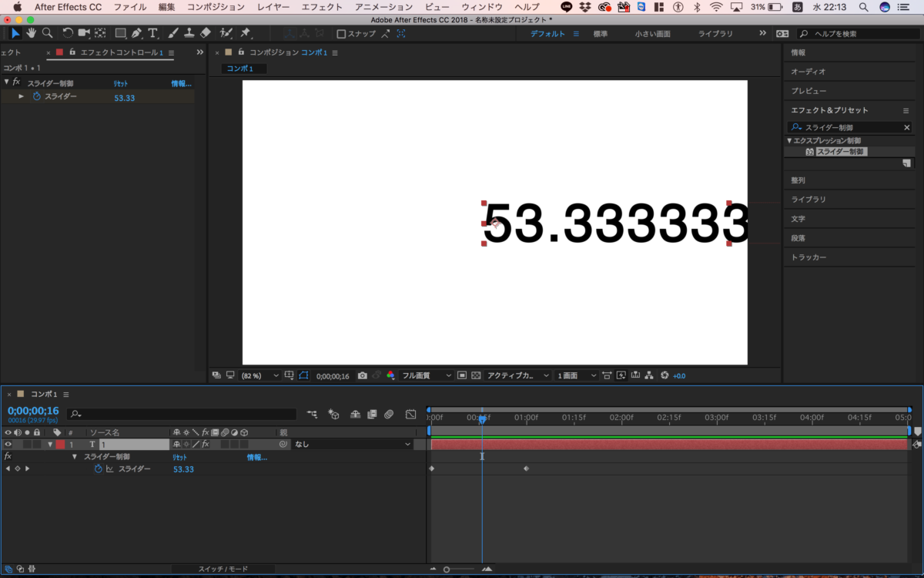Viewport: 924px width, 578px height.
Task: Collapse エクスプレッション制御 category in effects panel
Action: [x=789, y=141]
